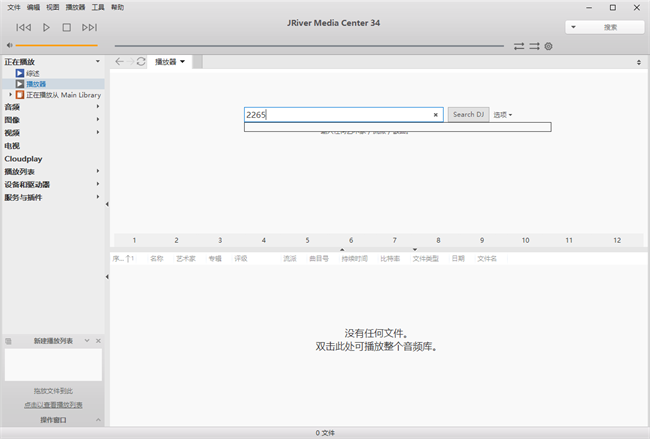This screenshot has width=650, height=439.
Task: Click the Stop playback icon
Action: coord(67,28)
